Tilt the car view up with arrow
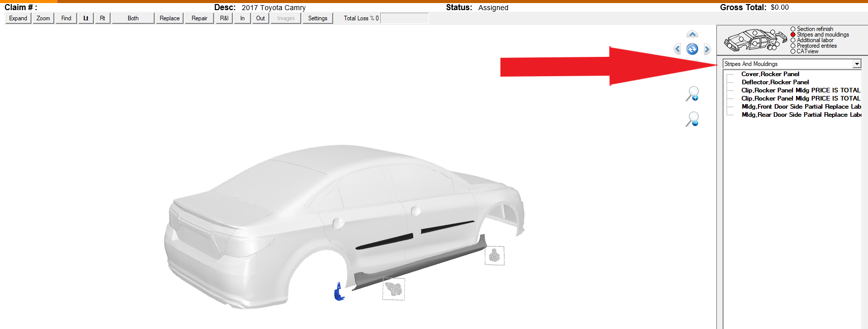This screenshot has width=868, height=329. [x=692, y=35]
